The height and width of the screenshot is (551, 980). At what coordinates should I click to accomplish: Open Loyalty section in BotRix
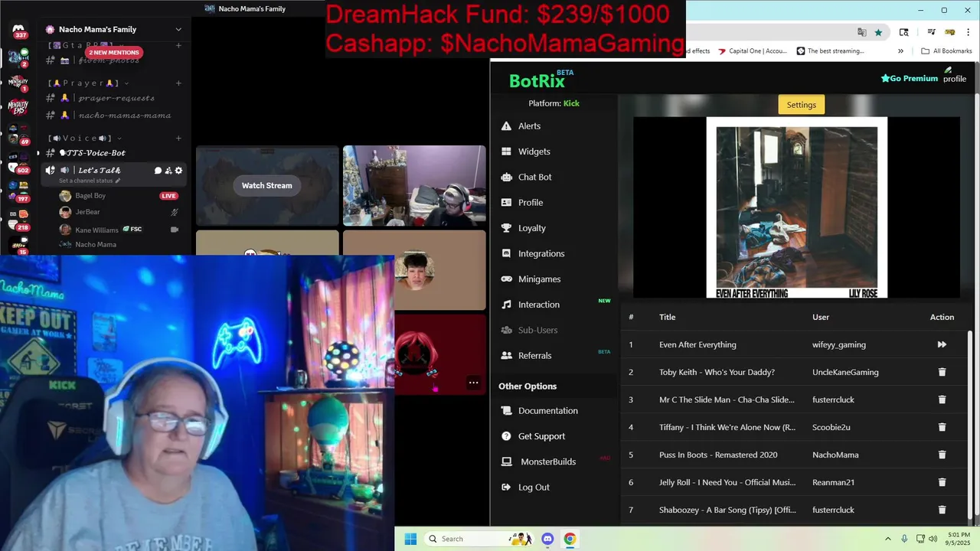point(524,228)
